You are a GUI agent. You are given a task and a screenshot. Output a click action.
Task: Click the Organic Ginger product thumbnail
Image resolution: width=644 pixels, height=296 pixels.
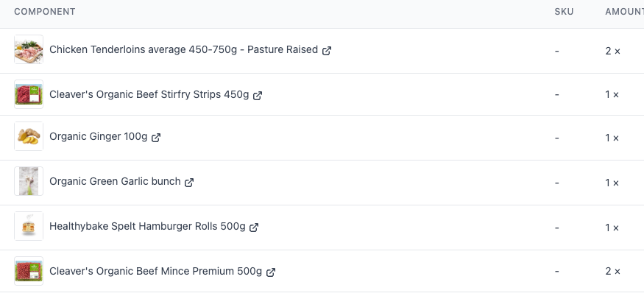coord(29,136)
